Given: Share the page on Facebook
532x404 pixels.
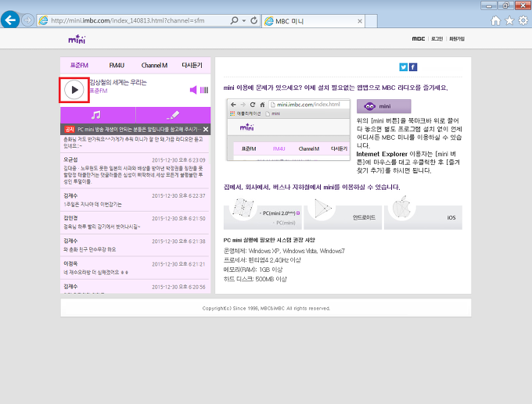Looking at the screenshot, I should click(413, 67).
